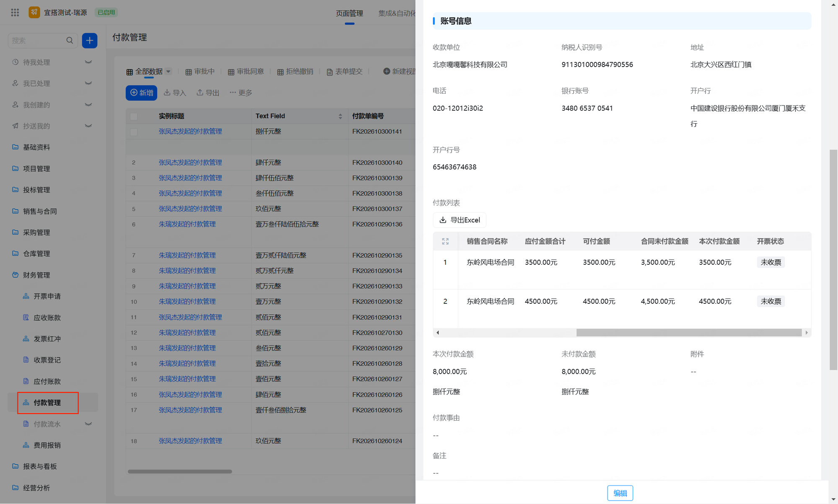Image resolution: width=838 pixels, height=504 pixels.
Task: Expand the 销售与合同 folder
Action: 40,211
